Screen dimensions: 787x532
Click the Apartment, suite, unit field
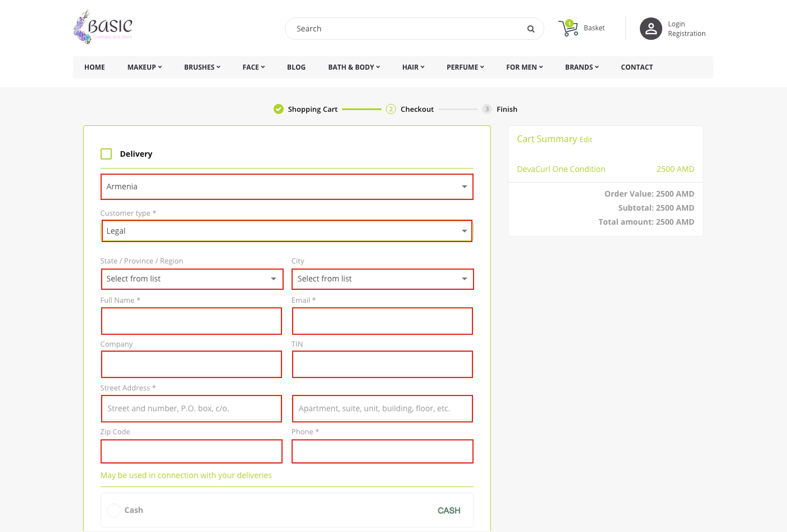(383, 408)
